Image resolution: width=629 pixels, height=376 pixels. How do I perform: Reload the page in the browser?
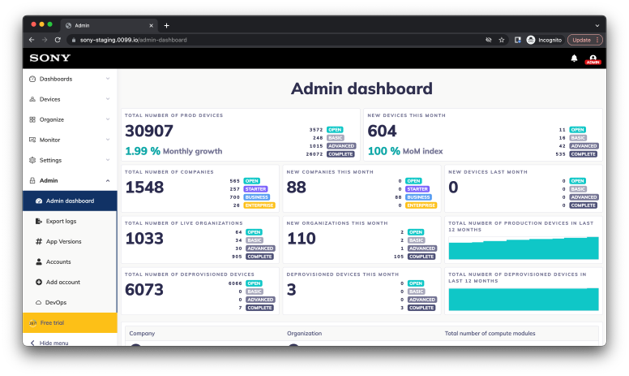[x=58, y=40]
